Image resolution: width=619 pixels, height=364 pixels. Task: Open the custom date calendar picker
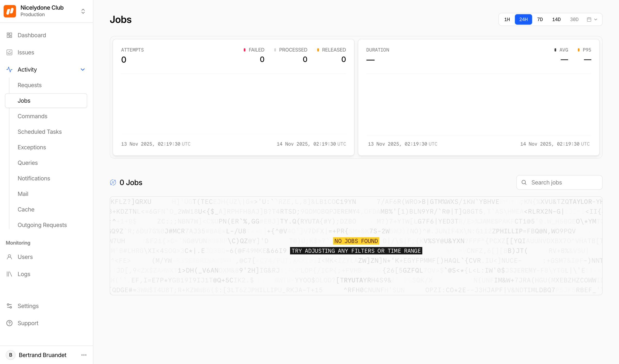pos(592,19)
